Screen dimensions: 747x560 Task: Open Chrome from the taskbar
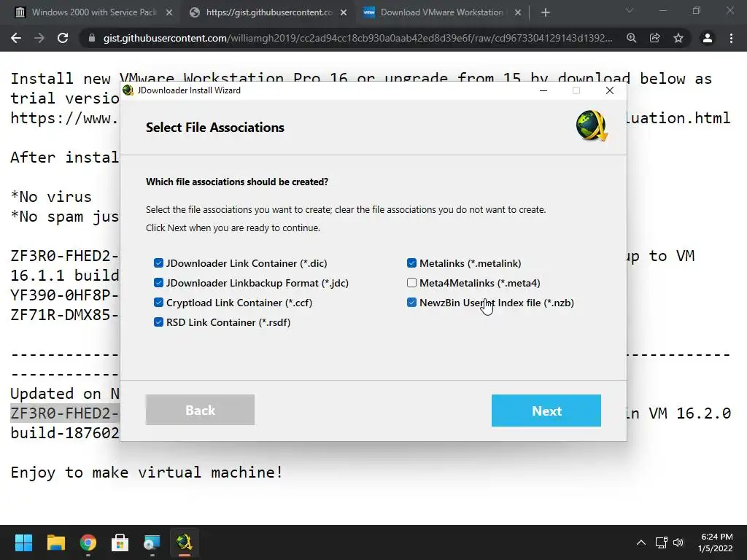point(88,542)
